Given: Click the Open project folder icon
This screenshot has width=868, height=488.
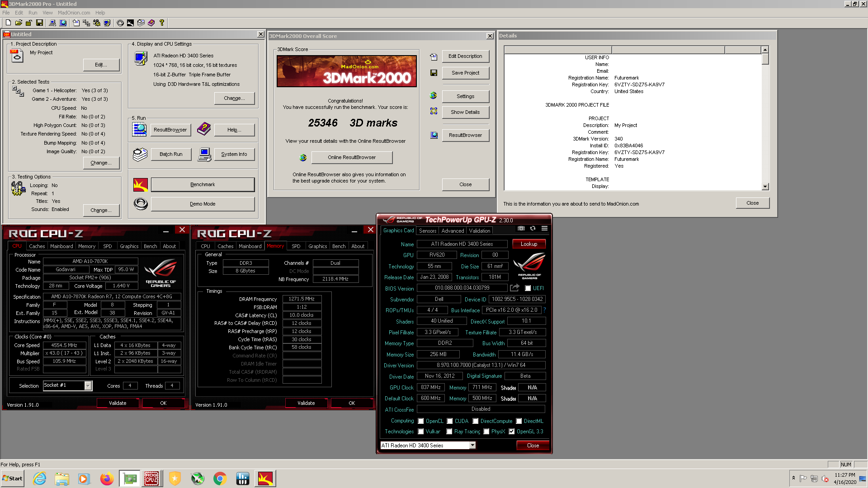Looking at the screenshot, I should tap(19, 23).
